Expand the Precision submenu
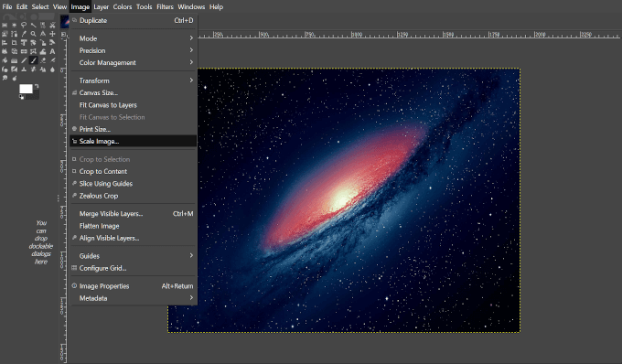Image resolution: width=622 pixels, height=364 pixels. point(134,50)
